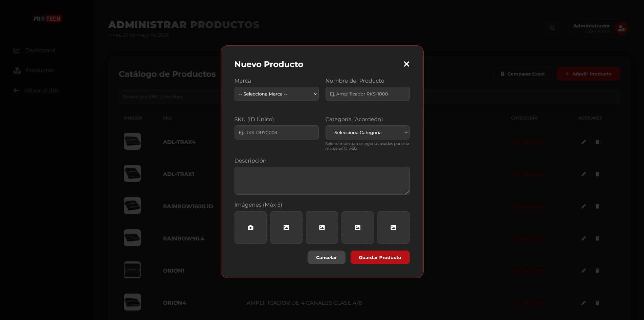The image size is (644, 320).
Task: Click the Amplificadores tag in ORION4 row
Action: coord(530,303)
